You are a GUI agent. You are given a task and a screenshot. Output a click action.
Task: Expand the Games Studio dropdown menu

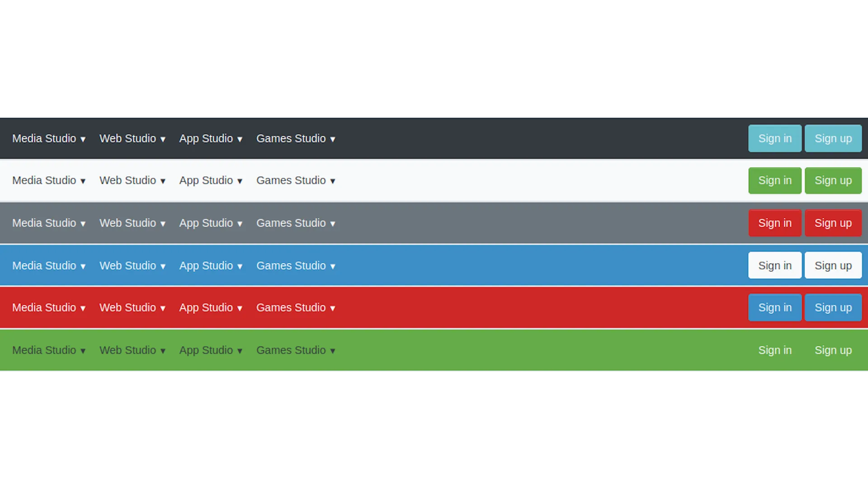pyautogui.click(x=296, y=138)
